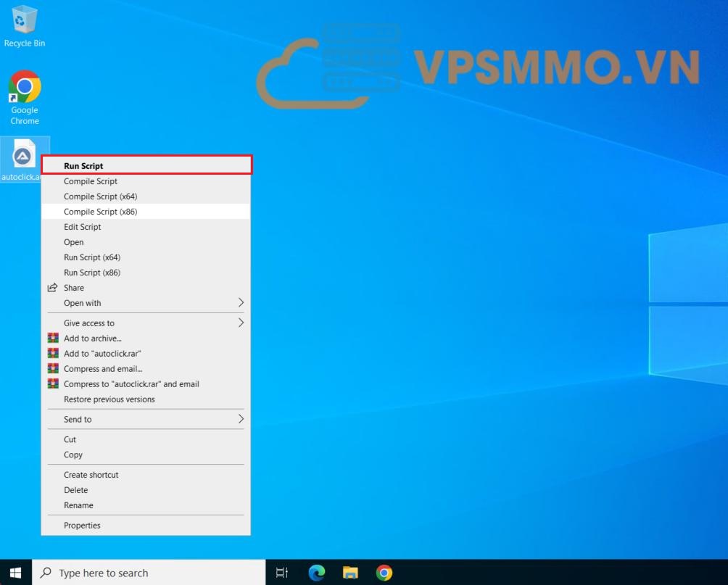Click Properties in the context menu
The image size is (728, 585).
click(x=82, y=526)
